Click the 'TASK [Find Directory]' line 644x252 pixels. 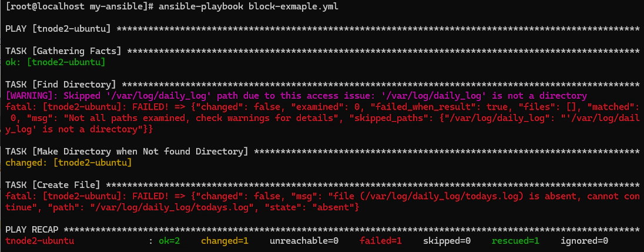coord(322,85)
